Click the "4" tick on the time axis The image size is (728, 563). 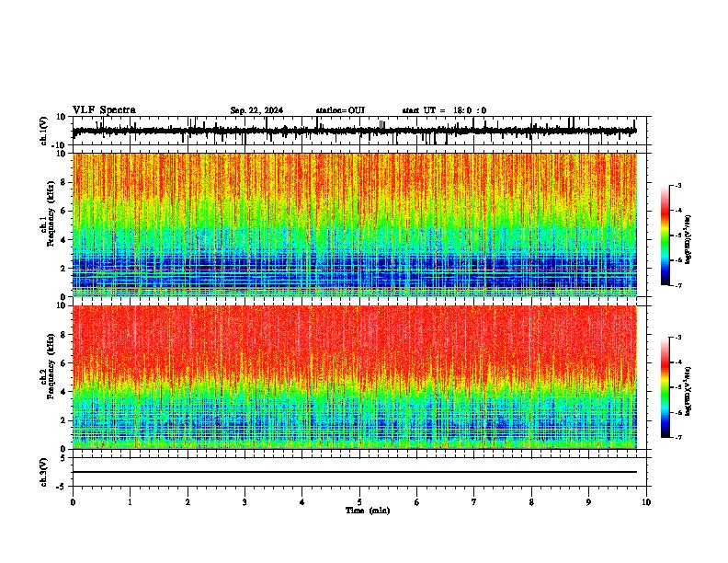pos(302,502)
